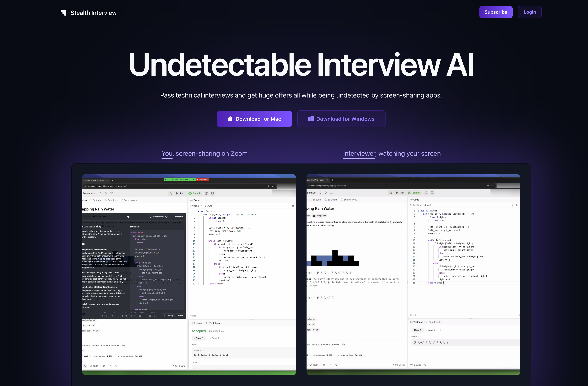
Task: Click the Coding mode button in the overlay
Action: point(168,316)
